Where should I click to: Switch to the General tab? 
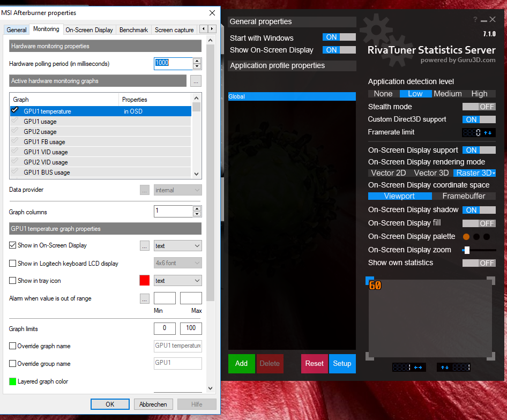(x=17, y=30)
